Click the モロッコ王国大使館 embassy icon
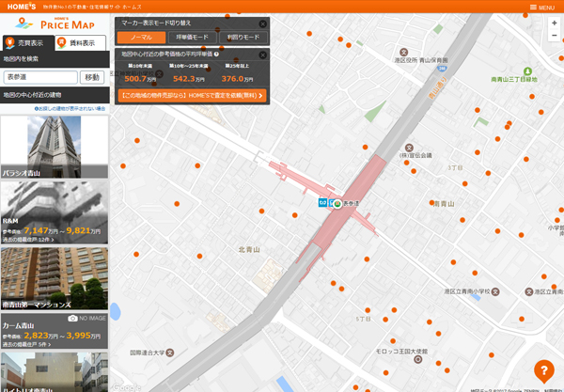The image size is (564, 392). [x=417, y=359]
